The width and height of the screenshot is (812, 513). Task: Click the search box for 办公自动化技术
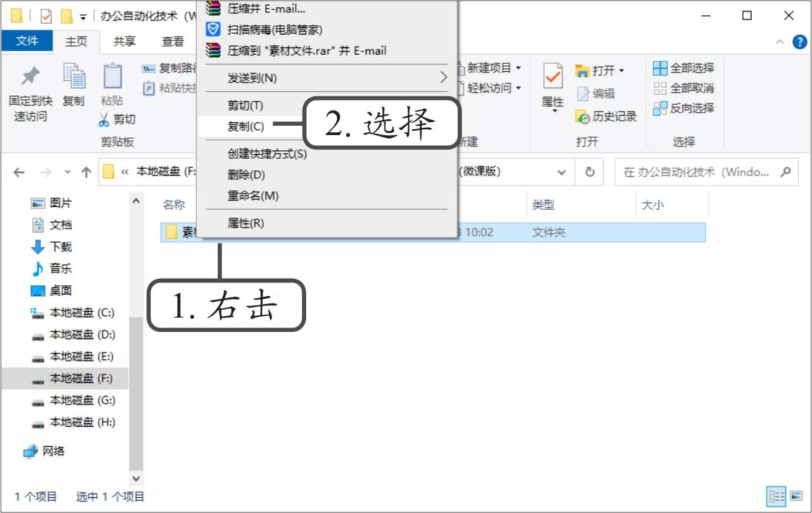click(x=706, y=172)
